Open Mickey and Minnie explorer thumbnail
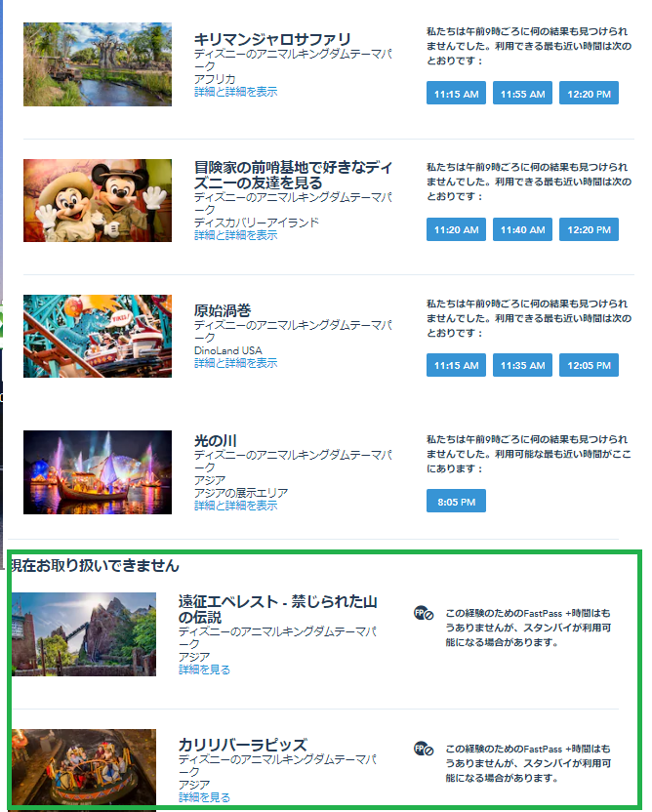 click(98, 200)
